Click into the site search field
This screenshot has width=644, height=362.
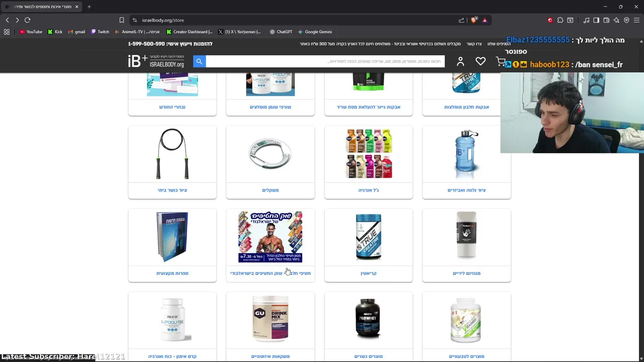tap(325, 61)
